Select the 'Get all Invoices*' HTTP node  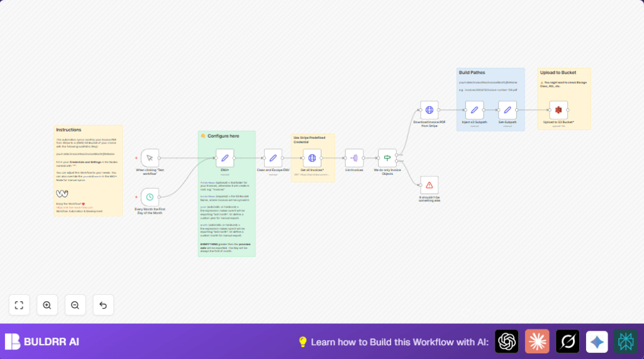pyautogui.click(x=312, y=158)
